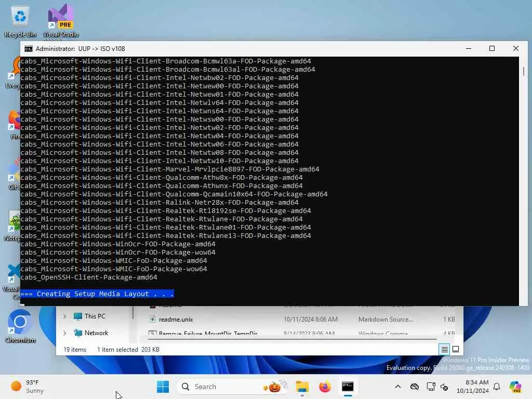Click the Broadcom-Bcmwl63al package line

[168, 70]
